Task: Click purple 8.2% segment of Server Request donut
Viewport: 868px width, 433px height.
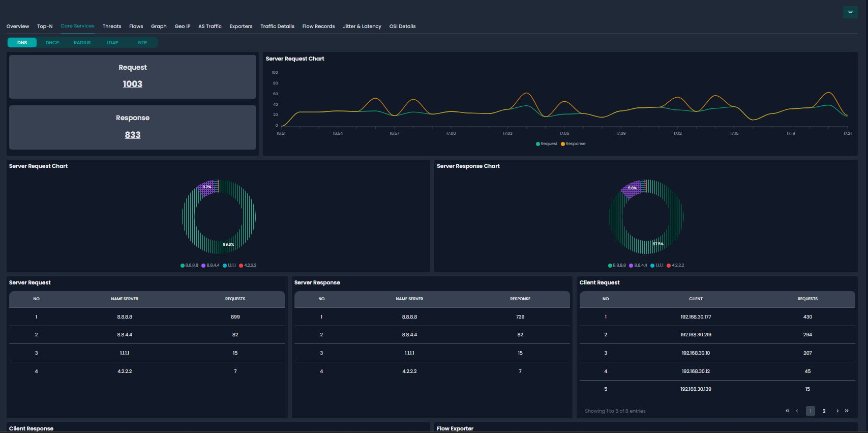Action: tap(207, 187)
